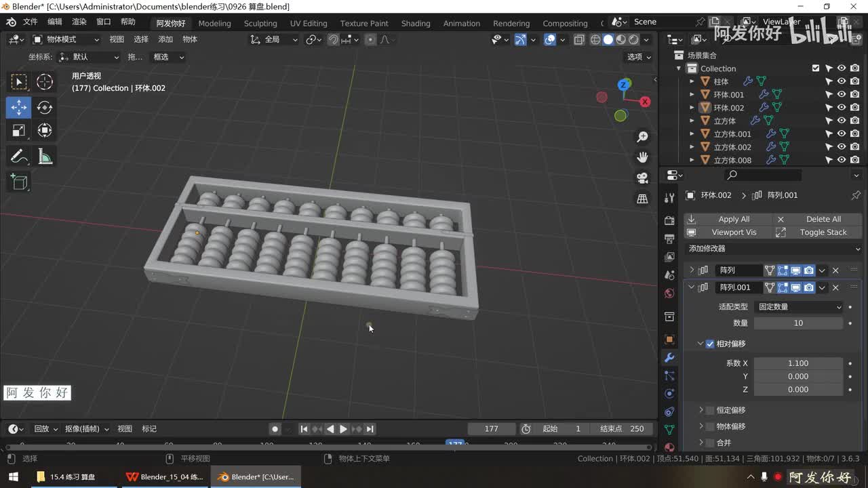868x488 pixels.
Task: Select the box select tool
Action: point(19,82)
